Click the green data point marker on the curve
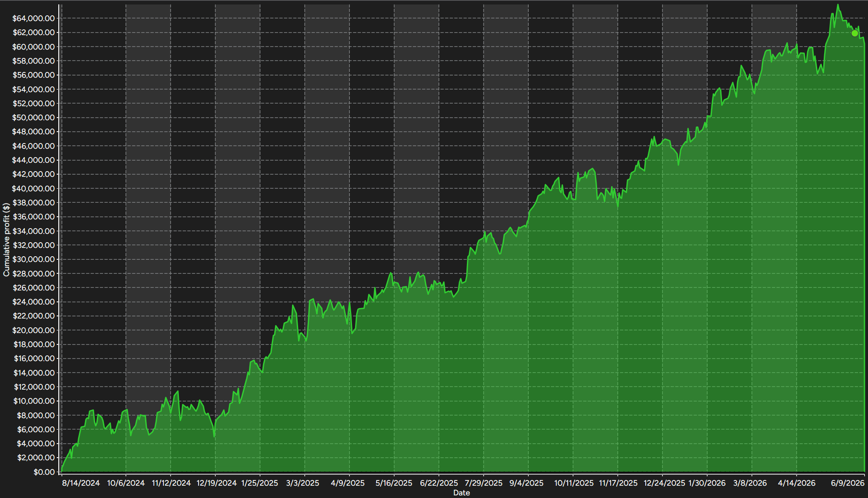868x498 pixels. pyautogui.click(x=854, y=33)
